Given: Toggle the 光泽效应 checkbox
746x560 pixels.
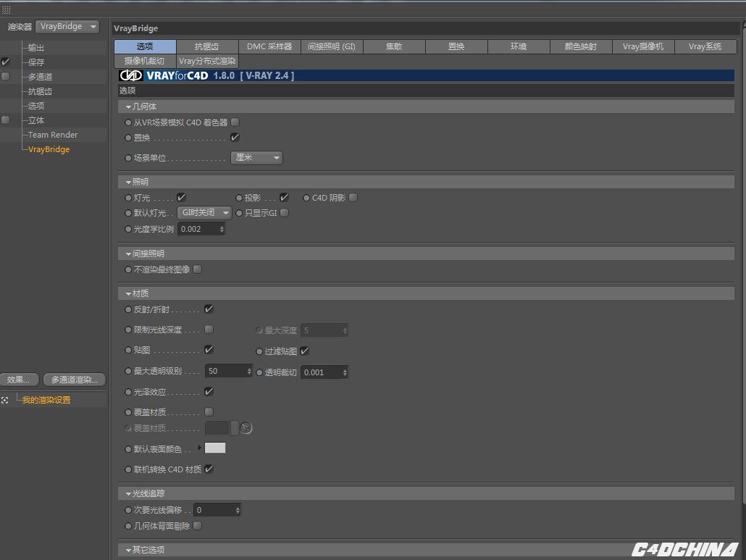Looking at the screenshot, I should 209,392.
